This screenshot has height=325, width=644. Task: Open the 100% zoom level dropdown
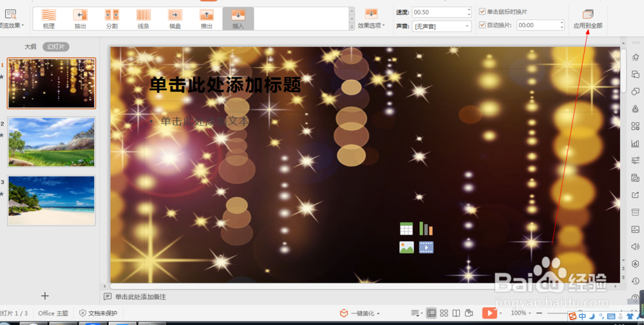coord(521,313)
